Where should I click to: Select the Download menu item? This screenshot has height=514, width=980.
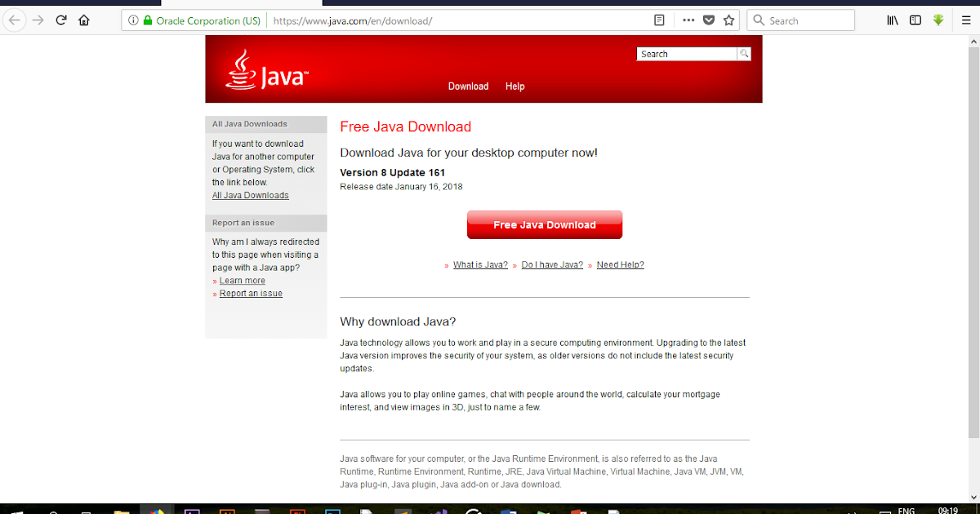click(x=468, y=86)
